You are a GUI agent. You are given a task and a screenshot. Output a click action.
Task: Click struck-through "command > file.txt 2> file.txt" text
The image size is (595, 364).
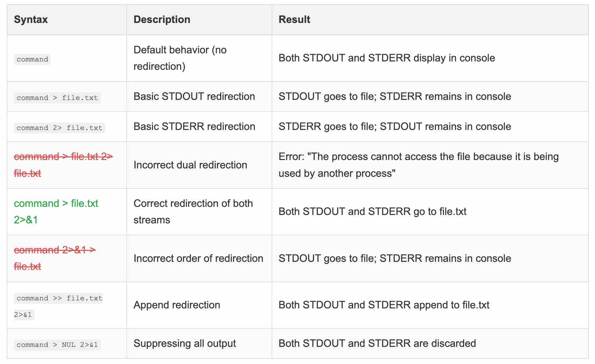pyautogui.click(x=63, y=157)
